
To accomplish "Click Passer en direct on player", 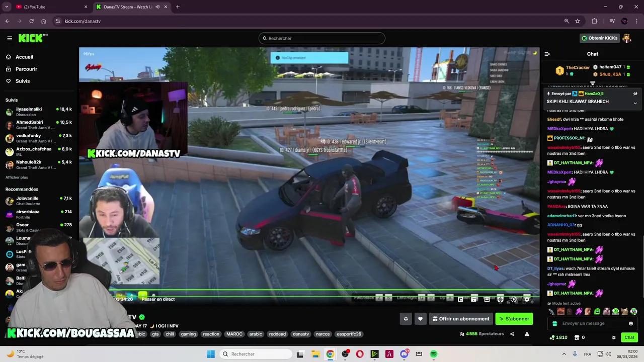I will [x=158, y=299].
